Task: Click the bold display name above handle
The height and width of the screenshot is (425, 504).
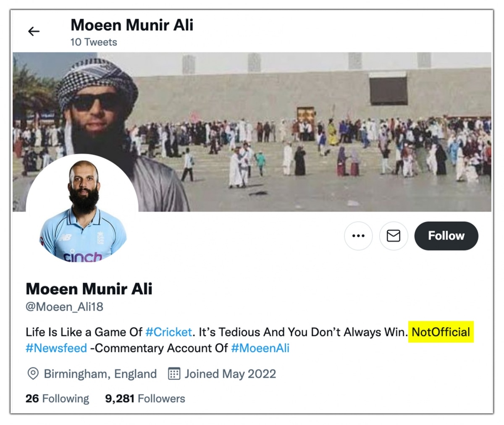Action: (x=89, y=289)
